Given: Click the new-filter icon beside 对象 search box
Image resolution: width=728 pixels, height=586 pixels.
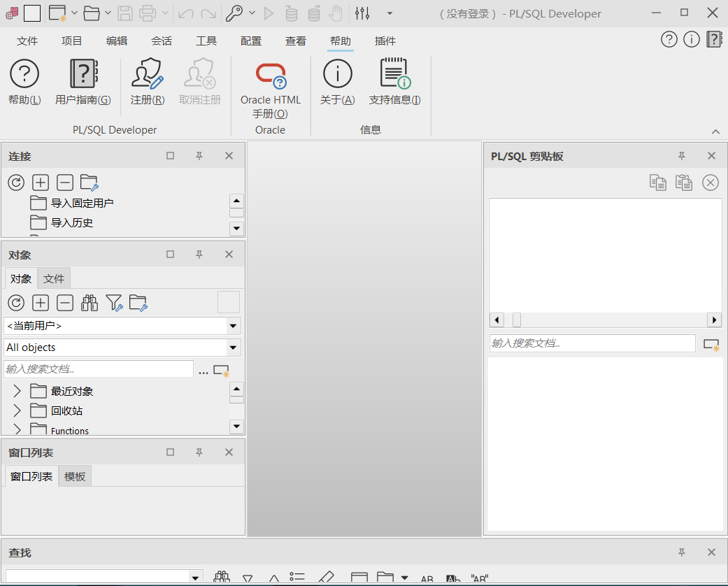Looking at the screenshot, I should coord(222,371).
